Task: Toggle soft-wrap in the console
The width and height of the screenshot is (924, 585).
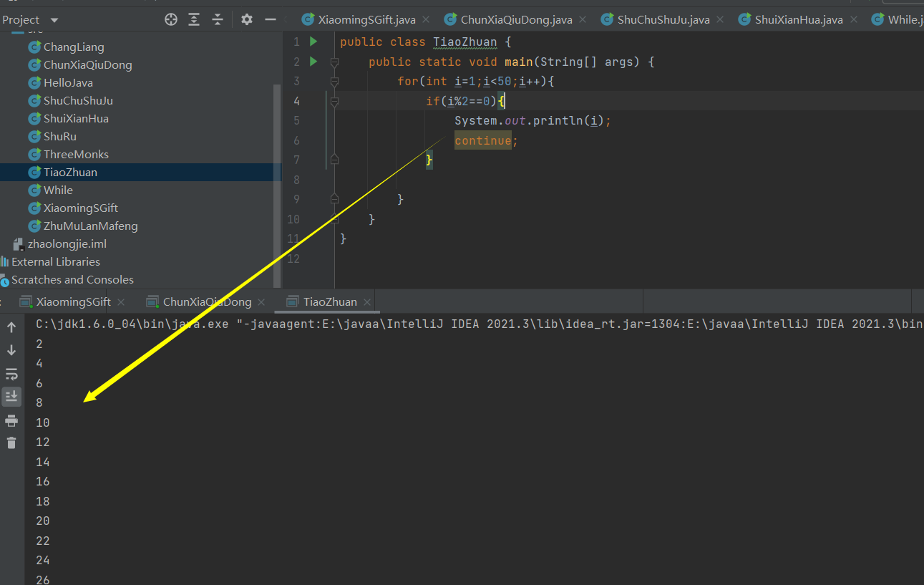Action: pos(11,374)
